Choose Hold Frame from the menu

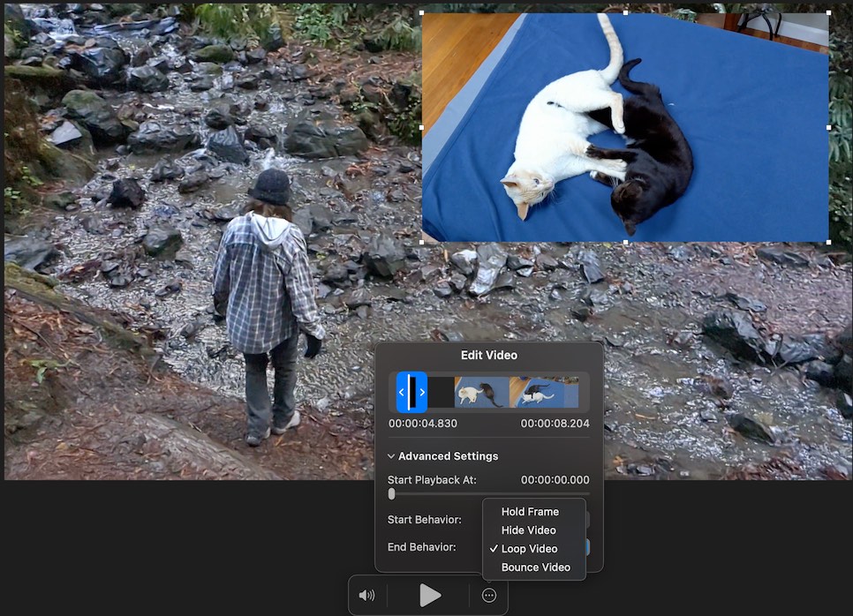pos(530,512)
